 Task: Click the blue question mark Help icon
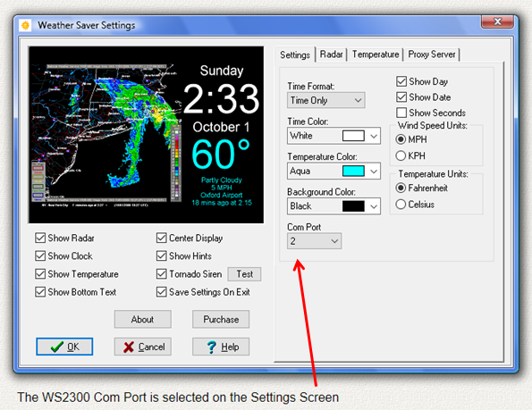click(x=212, y=347)
